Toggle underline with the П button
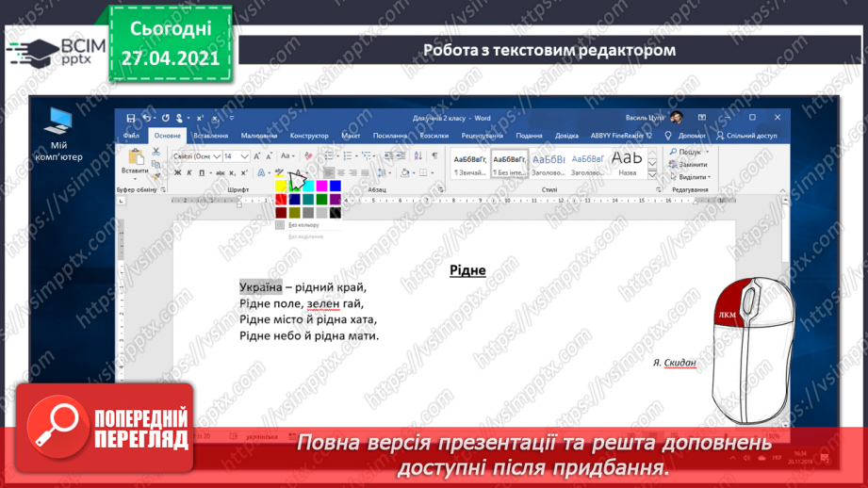This screenshot has width=868, height=488. (x=202, y=173)
